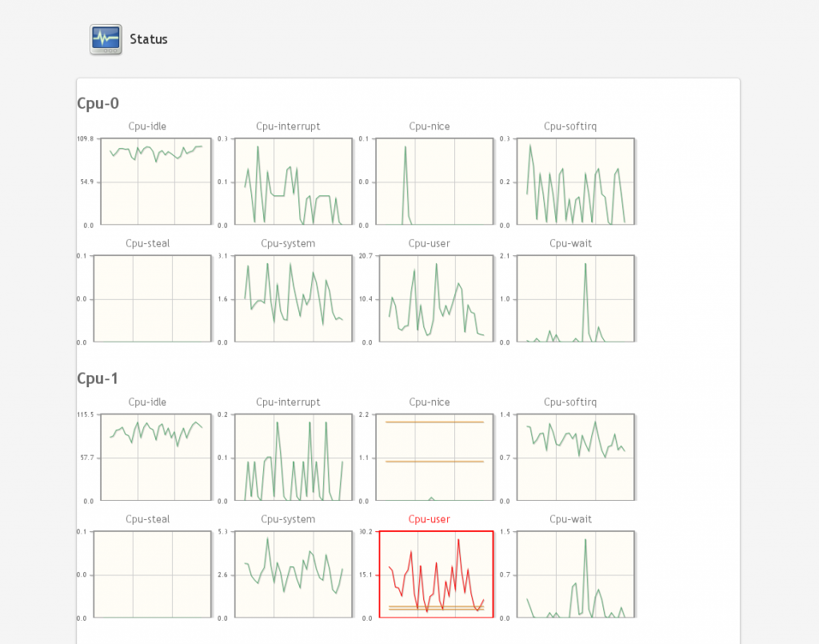Image resolution: width=819 pixels, height=644 pixels.
Task: Select the Status page title
Action: pyautogui.click(x=149, y=39)
